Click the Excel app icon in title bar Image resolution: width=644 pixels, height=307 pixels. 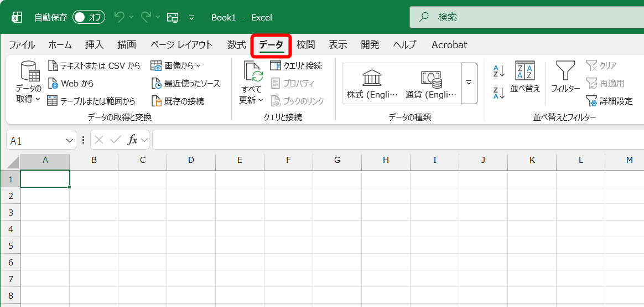tap(17, 17)
